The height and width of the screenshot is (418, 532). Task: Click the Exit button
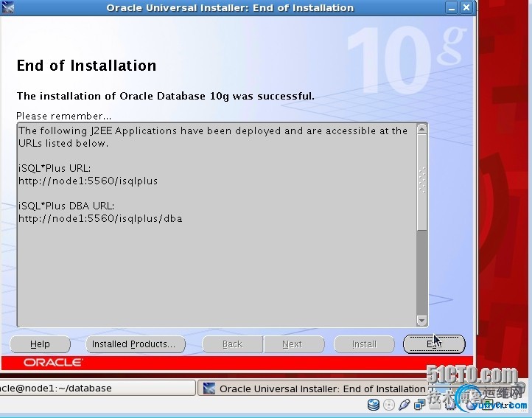tap(434, 344)
